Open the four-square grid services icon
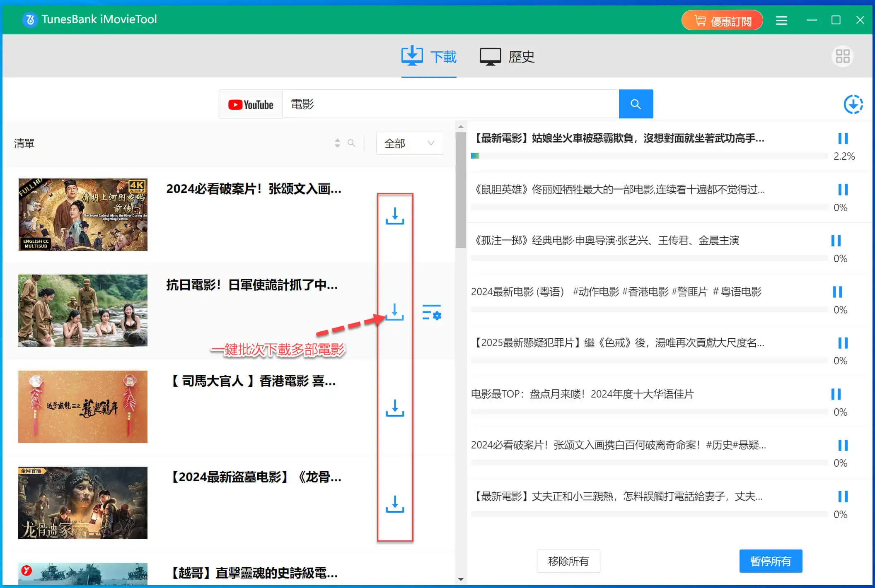The height and width of the screenshot is (588, 875). 843,56
